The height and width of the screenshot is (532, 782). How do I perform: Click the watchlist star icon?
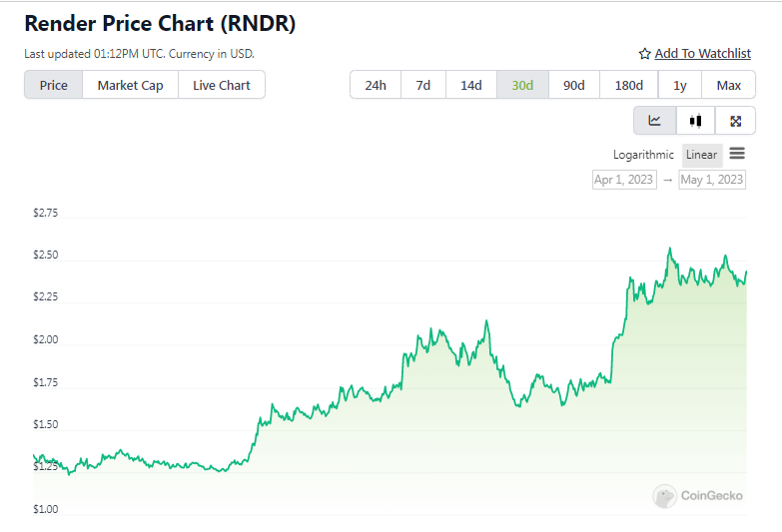(644, 54)
